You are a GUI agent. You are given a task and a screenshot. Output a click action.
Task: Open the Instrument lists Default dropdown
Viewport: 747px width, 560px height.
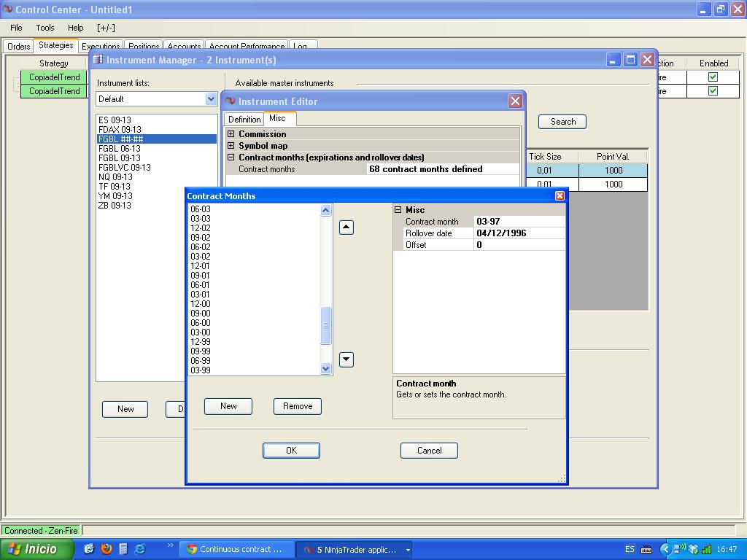(x=211, y=99)
